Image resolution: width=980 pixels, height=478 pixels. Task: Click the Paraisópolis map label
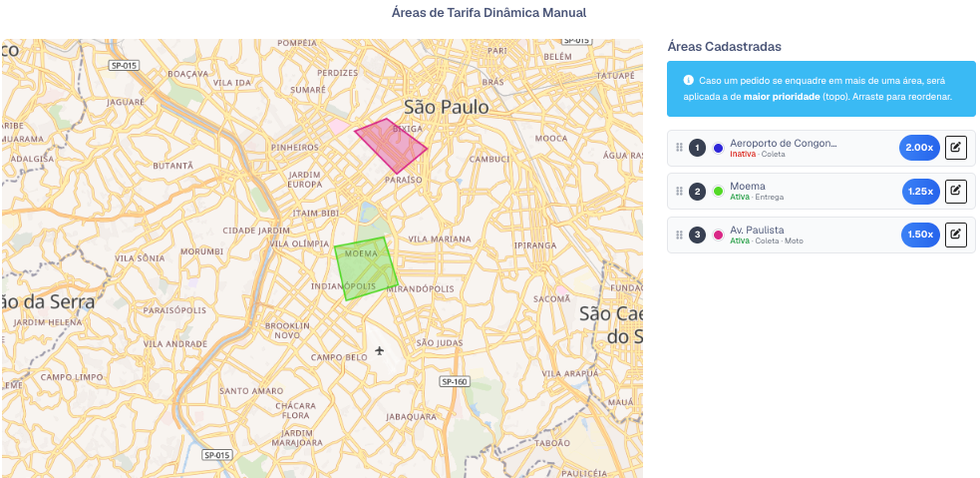click(174, 310)
